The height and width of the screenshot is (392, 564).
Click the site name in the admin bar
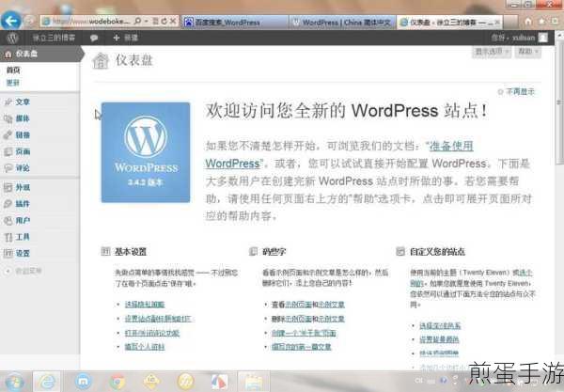(x=54, y=38)
